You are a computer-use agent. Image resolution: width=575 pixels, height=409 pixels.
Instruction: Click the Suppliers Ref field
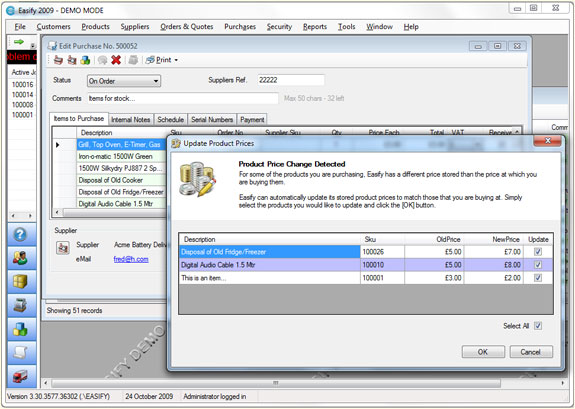click(291, 80)
